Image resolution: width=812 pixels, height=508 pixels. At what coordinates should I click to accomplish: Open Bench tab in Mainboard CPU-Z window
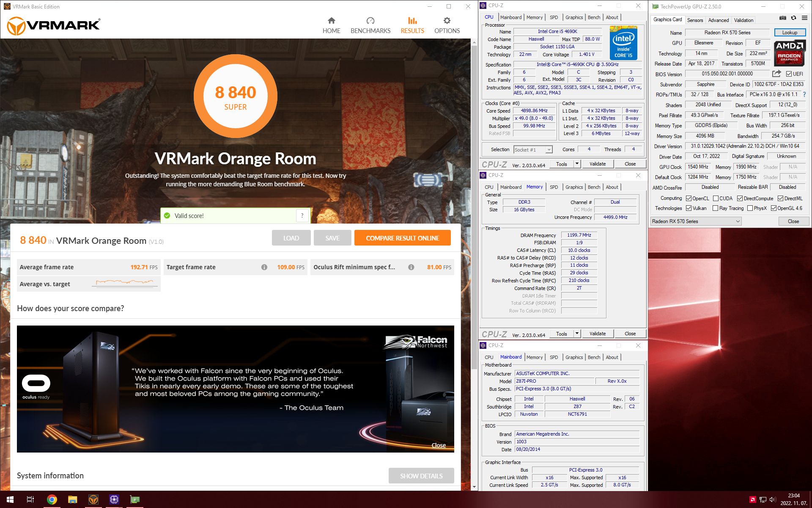(594, 357)
